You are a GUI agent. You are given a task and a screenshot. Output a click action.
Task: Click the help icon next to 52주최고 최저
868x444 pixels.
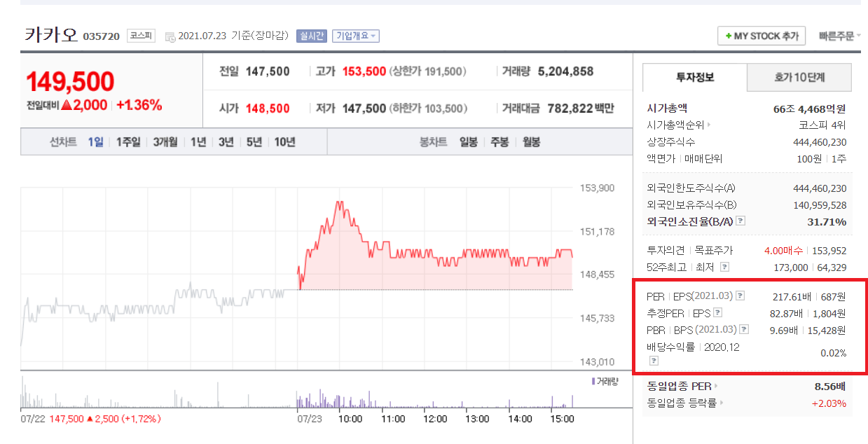coord(724,267)
